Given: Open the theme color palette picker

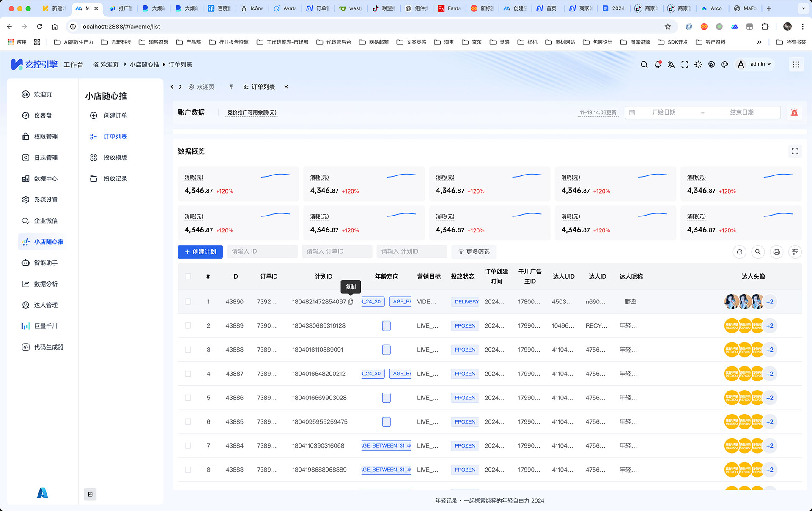Looking at the screenshot, I should (x=725, y=64).
